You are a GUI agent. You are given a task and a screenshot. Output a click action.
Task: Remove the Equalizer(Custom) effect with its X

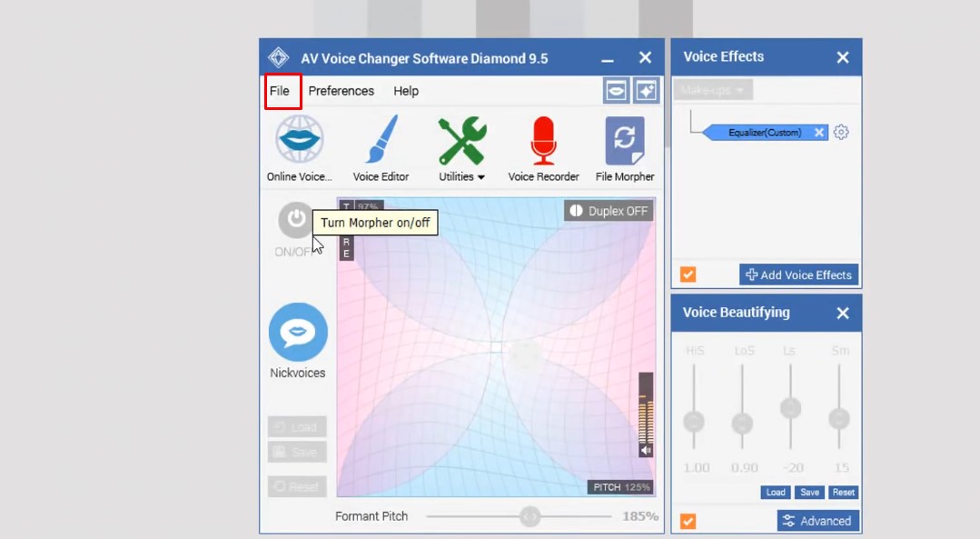[819, 132]
